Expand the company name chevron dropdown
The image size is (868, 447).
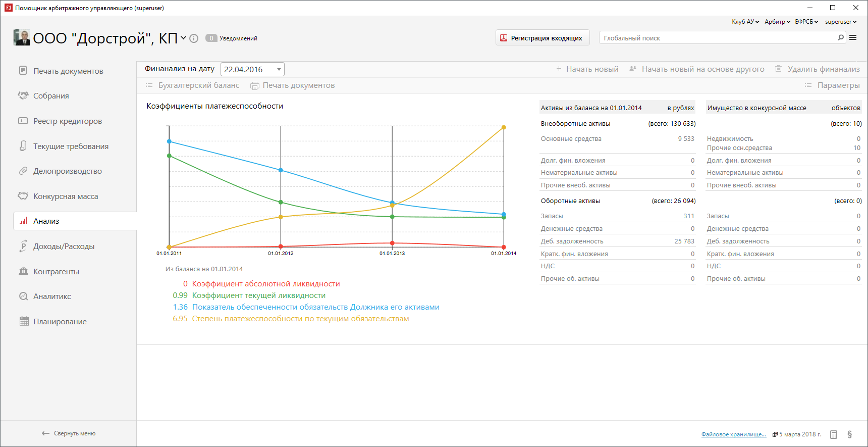tap(184, 38)
